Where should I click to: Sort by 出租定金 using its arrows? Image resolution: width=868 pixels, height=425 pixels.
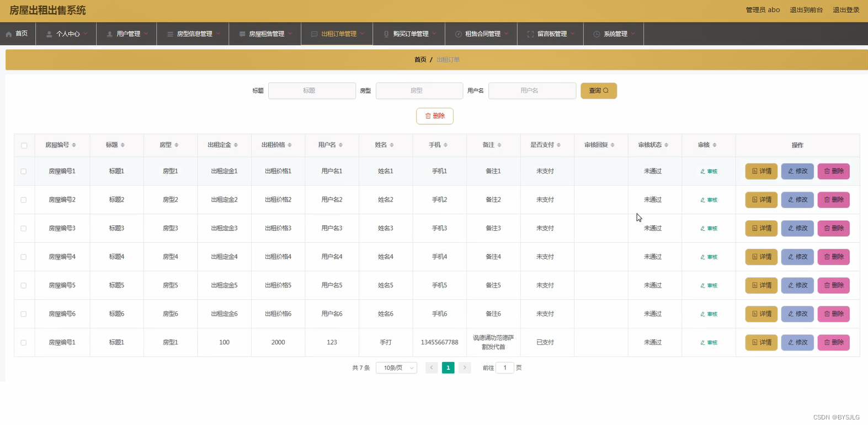236,145
